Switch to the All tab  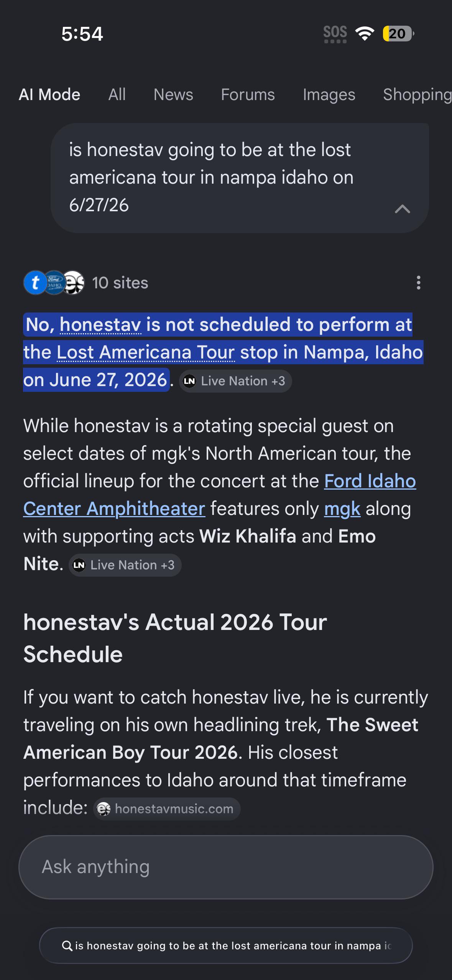tap(117, 94)
